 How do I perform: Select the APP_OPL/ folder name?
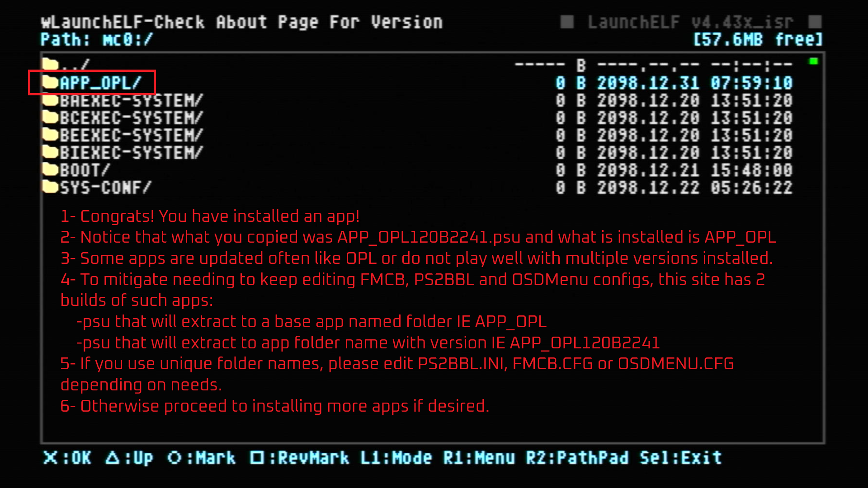pyautogui.click(x=100, y=83)
